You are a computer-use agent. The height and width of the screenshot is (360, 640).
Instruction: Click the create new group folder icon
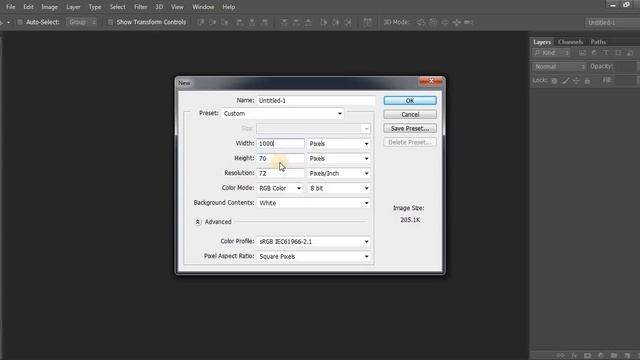tap(614, 356)
